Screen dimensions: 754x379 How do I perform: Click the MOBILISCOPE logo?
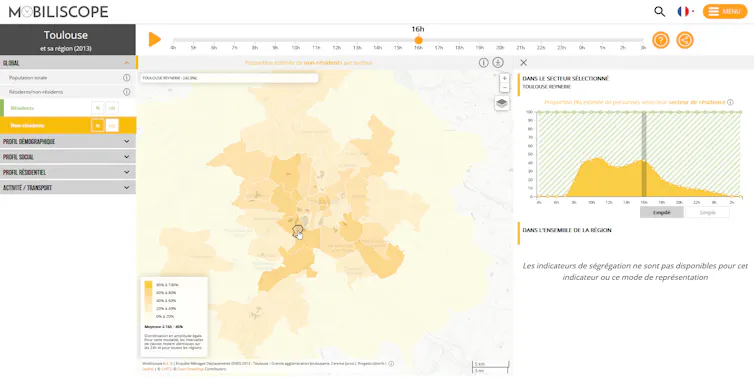(59, 12)
